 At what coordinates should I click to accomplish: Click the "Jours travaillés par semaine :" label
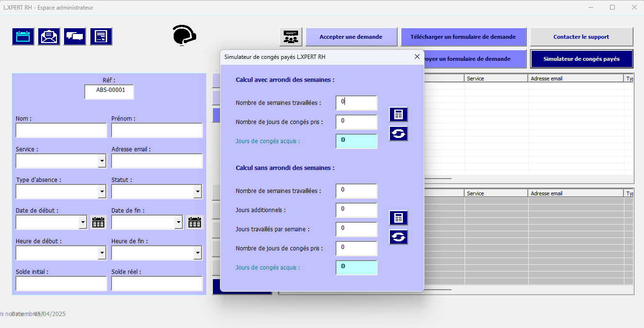pyautogui.click(x=273, y=229)
